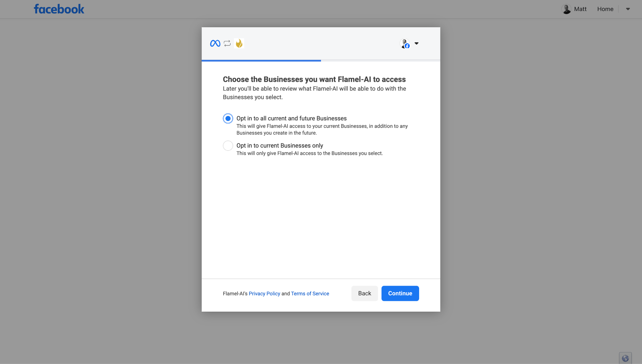Go to Home in the top bar
642x364 pixels.
605,9
